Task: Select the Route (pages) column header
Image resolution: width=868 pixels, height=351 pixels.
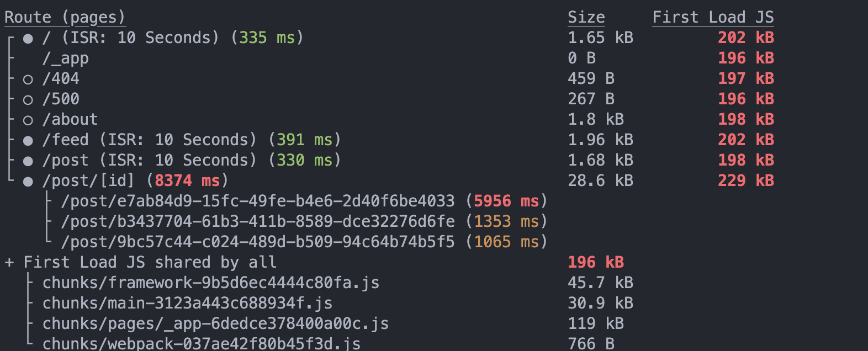Action: coord(65,18)
